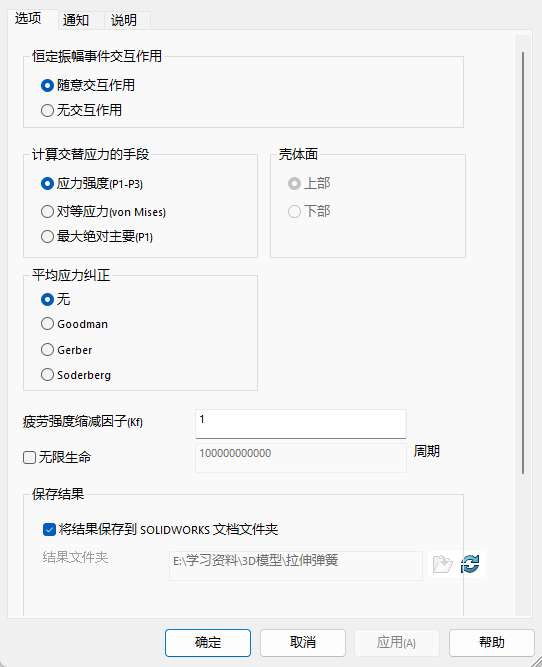Click the 疲劳强度缩减因子(Kf) input field
The height and width of the screenshot is (667, 542).
(301, 424)
